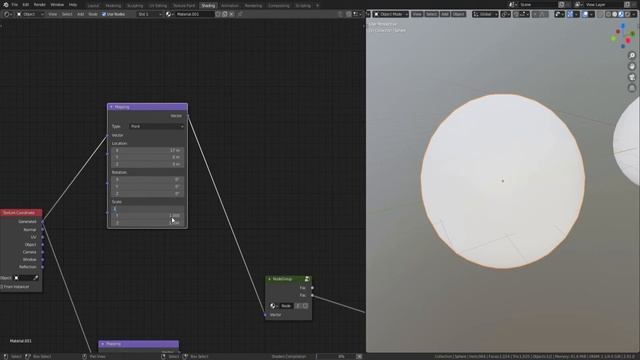The image size is (640, 360).
Task: Click the Material.001 name field
Action: click(x=195, y=14)
